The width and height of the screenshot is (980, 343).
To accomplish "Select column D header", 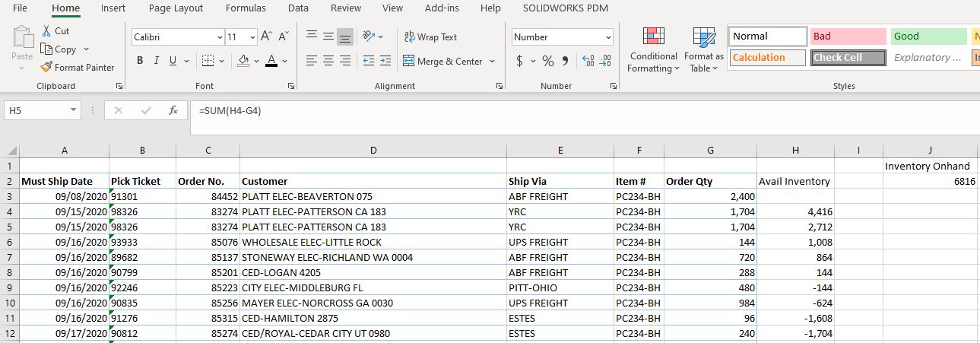I will click(x=373, y=151).
